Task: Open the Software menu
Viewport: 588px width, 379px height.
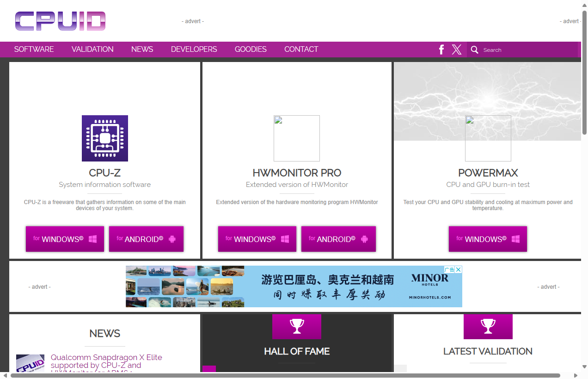Action: 34,49
